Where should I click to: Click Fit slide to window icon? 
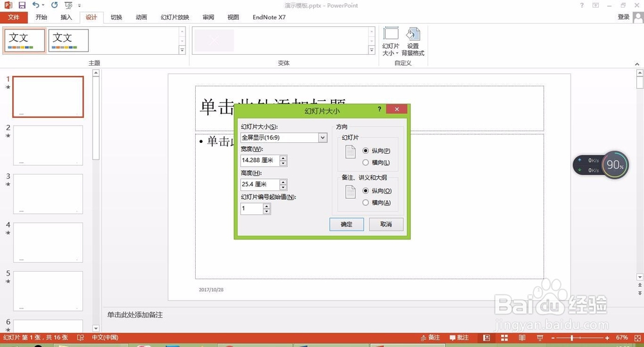tap(638, 337)
